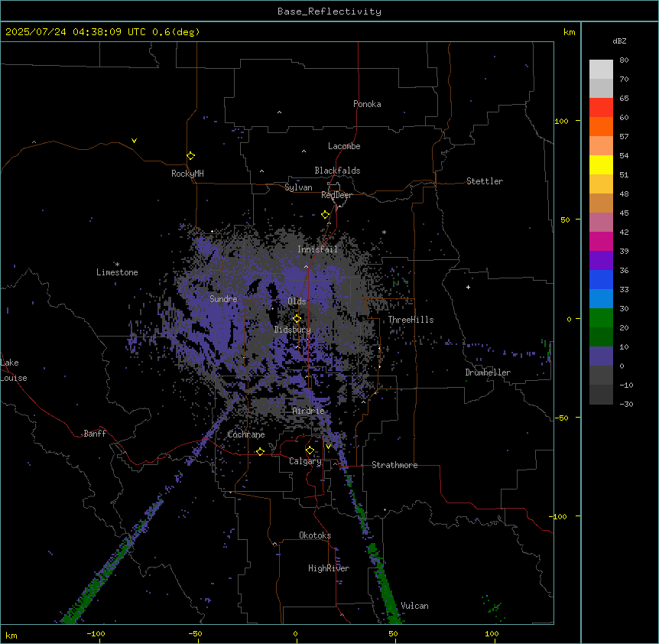Click the yellow V marker northwest of RockyMH
Image resolution: width=659 pixels, height=644 pixels.
[x=134, y=141]
